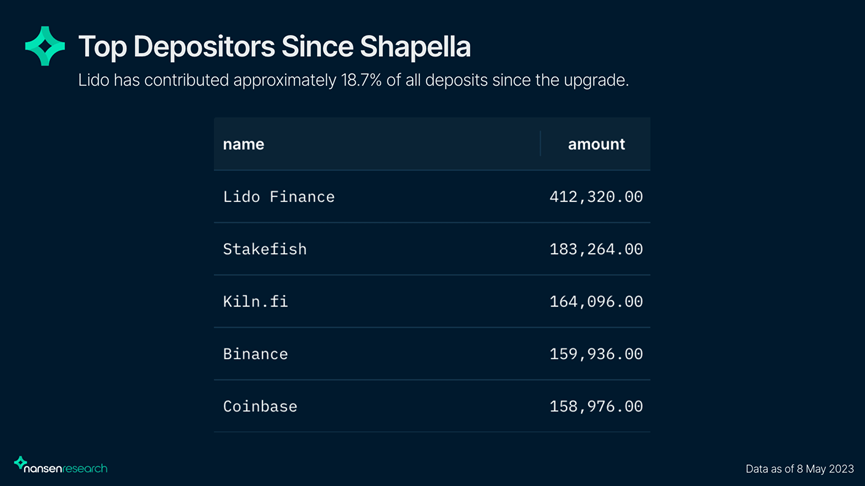865x486 pixels.
Task: Select the Binance name cell
Action: 255,354
